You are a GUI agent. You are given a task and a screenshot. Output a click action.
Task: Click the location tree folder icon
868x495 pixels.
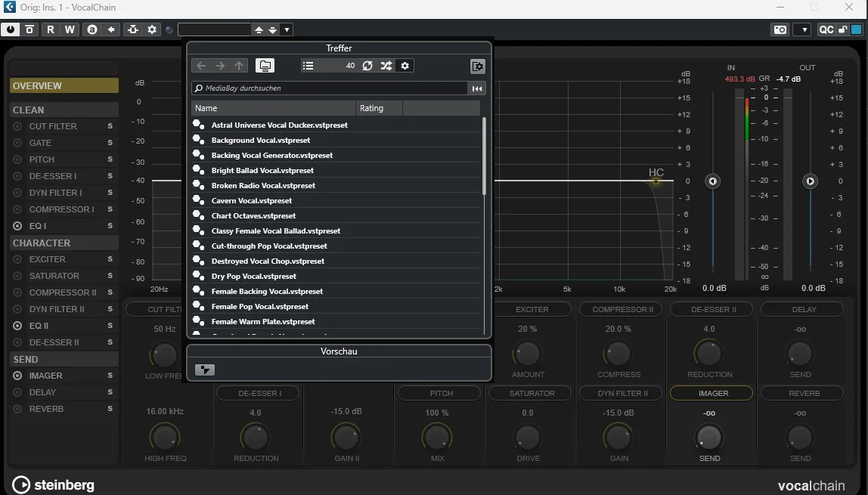pyautogui.click(x=265, y=66)
